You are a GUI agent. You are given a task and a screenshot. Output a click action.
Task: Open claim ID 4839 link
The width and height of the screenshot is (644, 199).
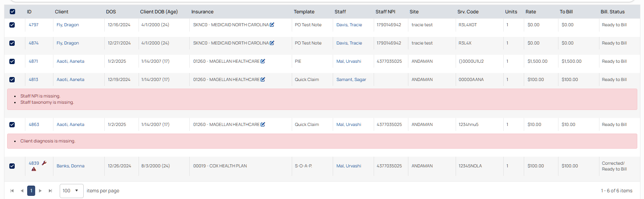click(x=34, y=163)
